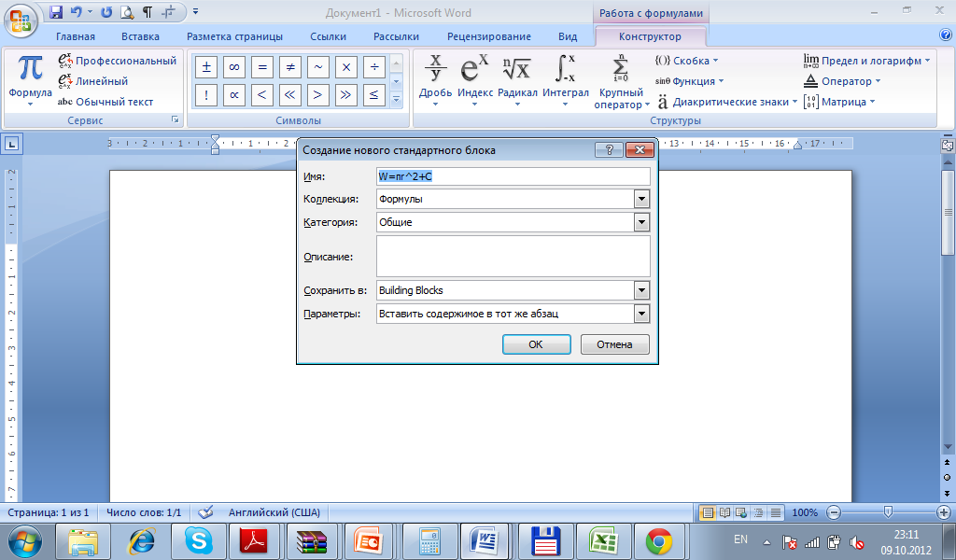Insert the less-than-or-equal symbol
This screenshot has height=560, width=956.
pyautogui.click(x=374, y=95)
